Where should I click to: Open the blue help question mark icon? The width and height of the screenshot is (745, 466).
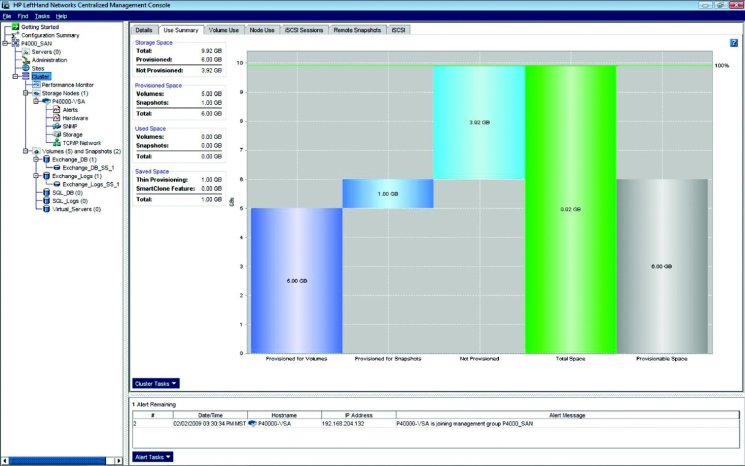[734, 43]
